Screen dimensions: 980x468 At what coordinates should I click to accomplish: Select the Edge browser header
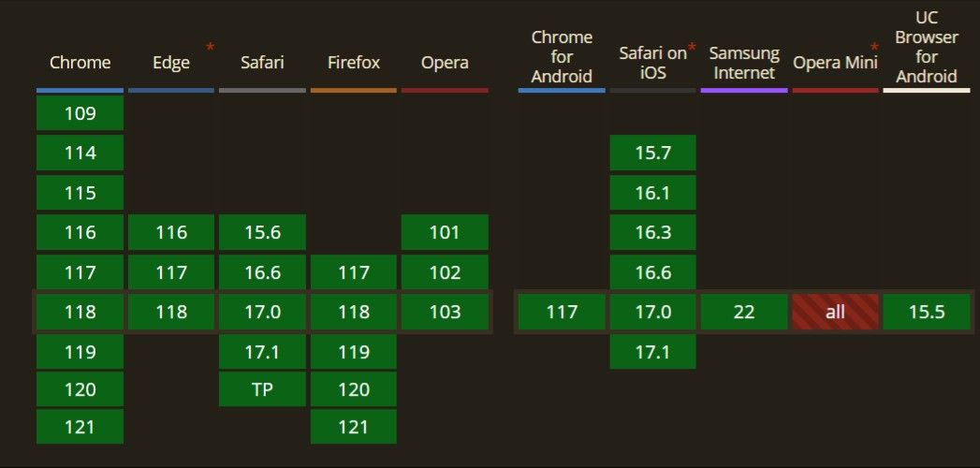(x=171, y=63)
